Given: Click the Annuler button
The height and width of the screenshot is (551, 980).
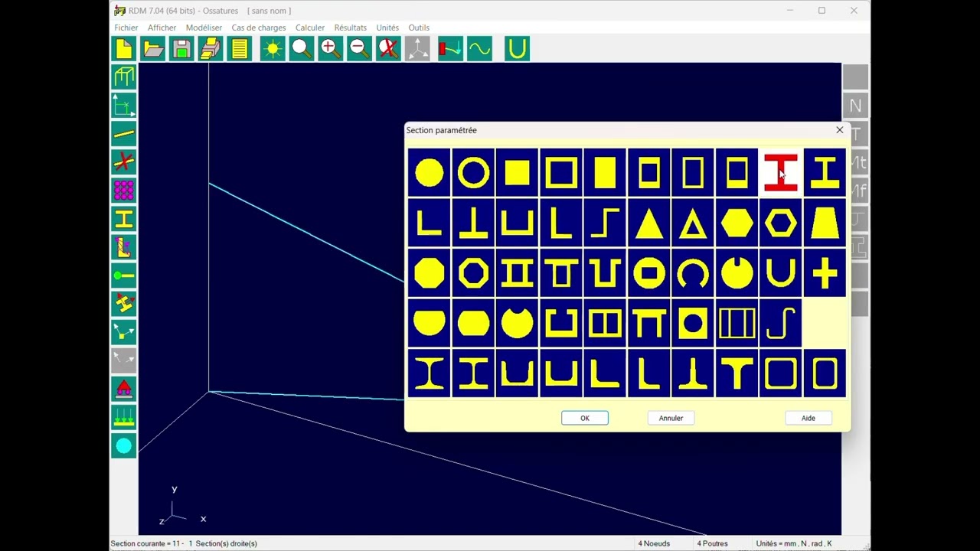Looking at the screenshot, I should (671, 418).
